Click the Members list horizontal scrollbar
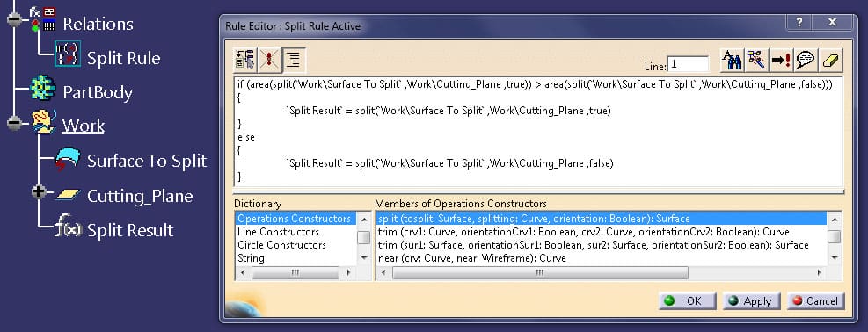This screenshot has width=868, height=332. point(602,273)
